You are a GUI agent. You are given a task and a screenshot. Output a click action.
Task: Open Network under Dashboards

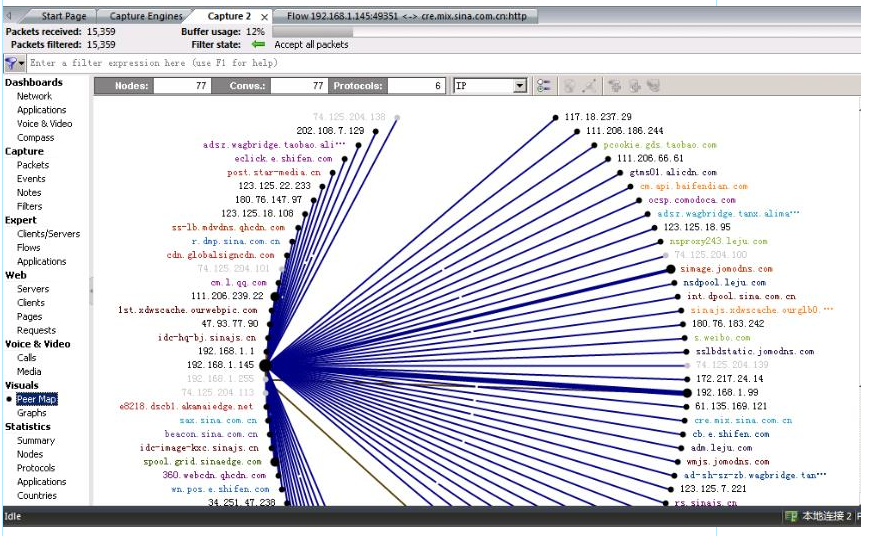tap(34, 96)
